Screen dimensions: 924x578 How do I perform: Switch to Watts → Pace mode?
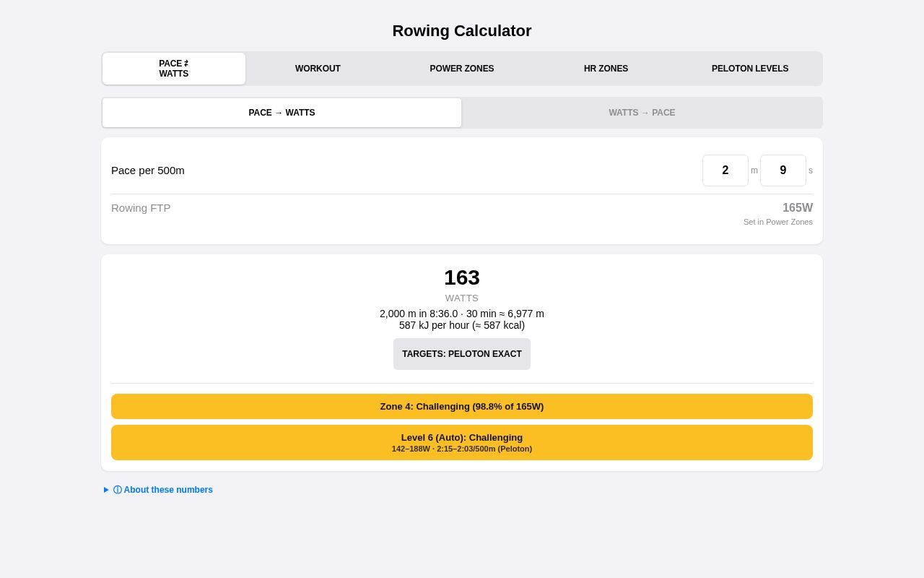pyautogui.click(x=642, y=113)
